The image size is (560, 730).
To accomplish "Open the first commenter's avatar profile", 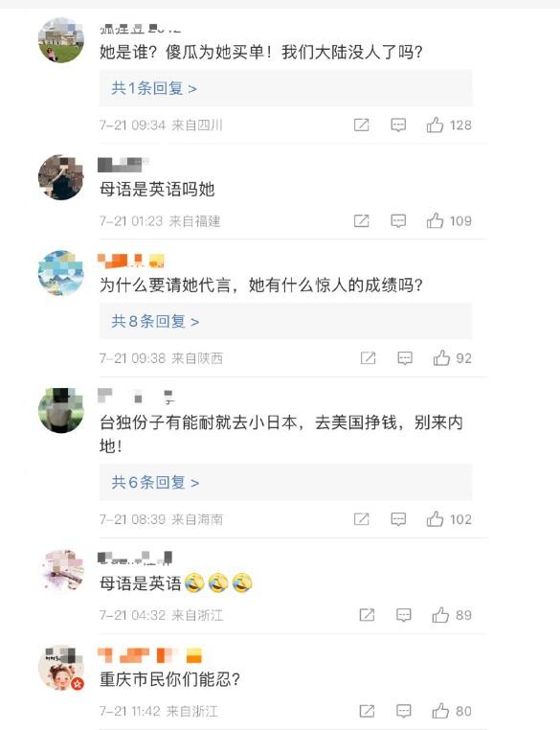I will click(x=61, y=40).
